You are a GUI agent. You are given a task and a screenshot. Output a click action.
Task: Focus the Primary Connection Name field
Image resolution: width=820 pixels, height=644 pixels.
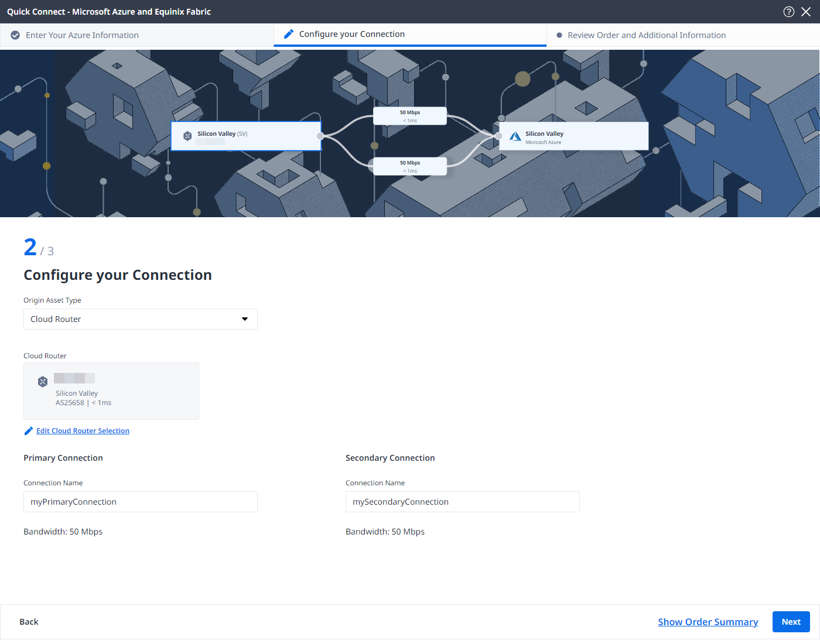pos(141,502)
